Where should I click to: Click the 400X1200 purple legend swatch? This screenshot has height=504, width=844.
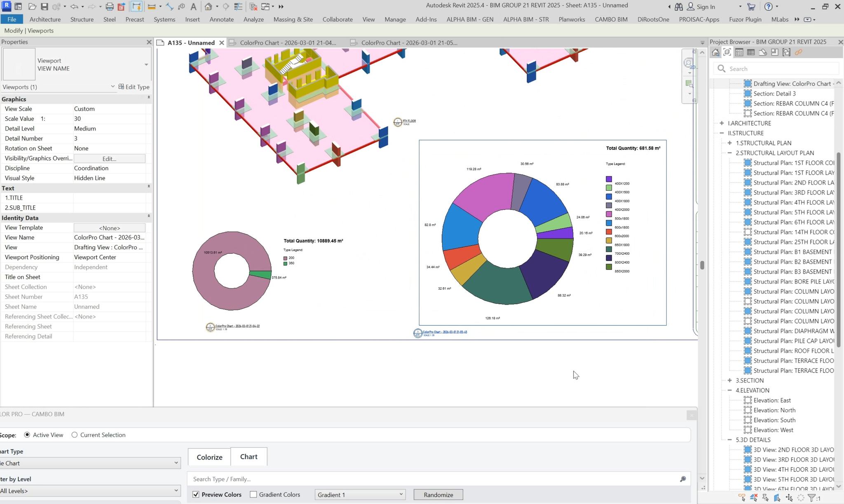pyautogui.click(x=609, y=179)
